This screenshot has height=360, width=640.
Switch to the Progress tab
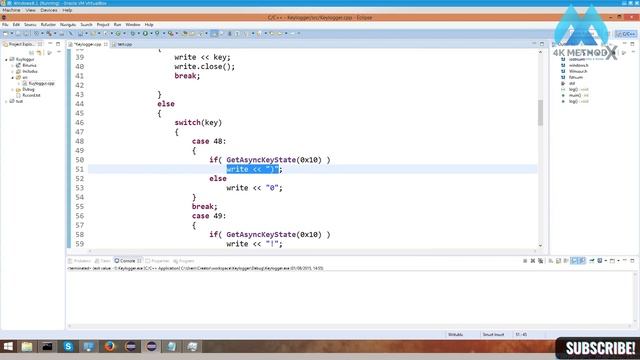coord(184,261)
